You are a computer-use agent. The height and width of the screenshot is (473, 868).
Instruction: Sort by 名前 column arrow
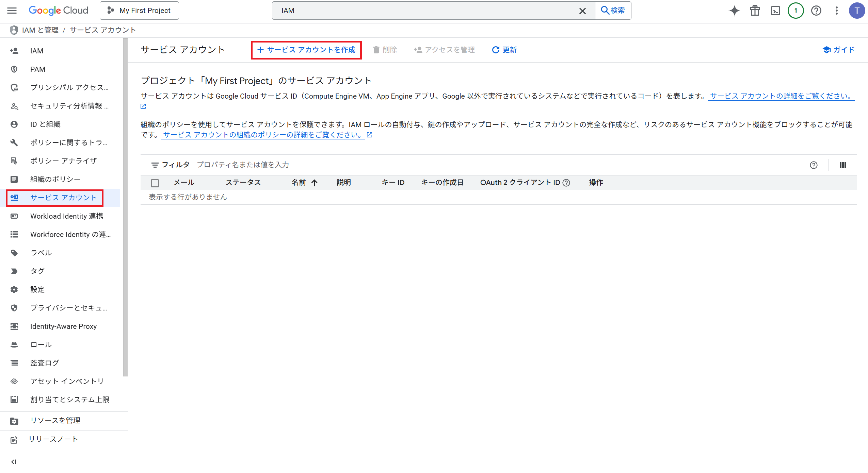[x=314, y=183]
